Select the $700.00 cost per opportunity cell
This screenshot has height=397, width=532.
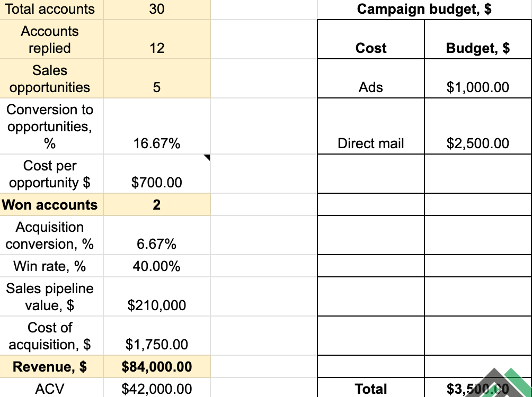pyautogui.click(x=157, y=174)
